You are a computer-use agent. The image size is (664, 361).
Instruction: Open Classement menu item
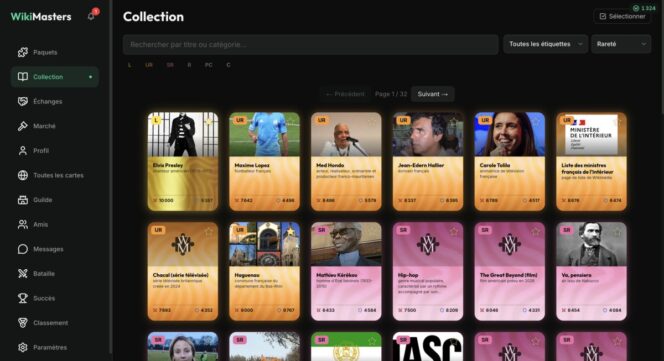[x=55, y=322]
